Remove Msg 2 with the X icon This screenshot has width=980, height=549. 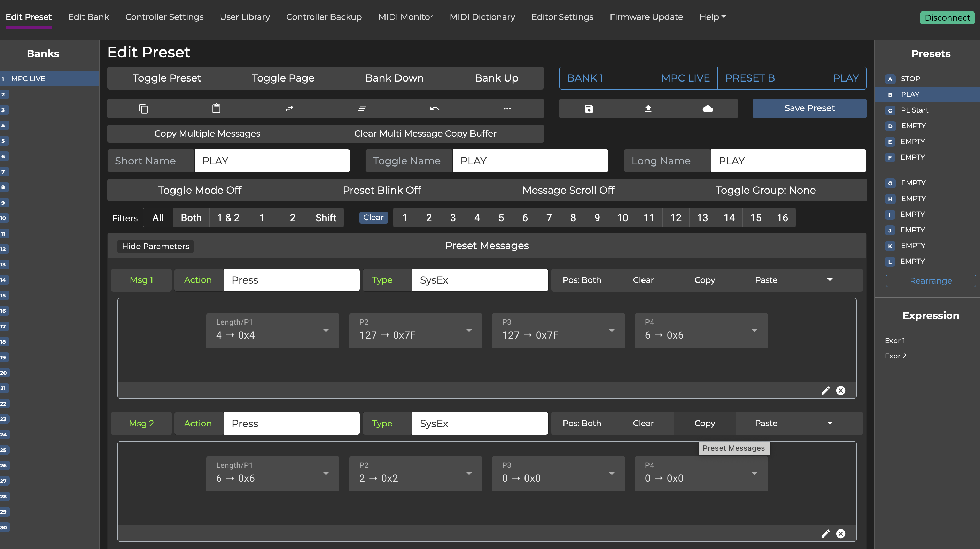840,534
